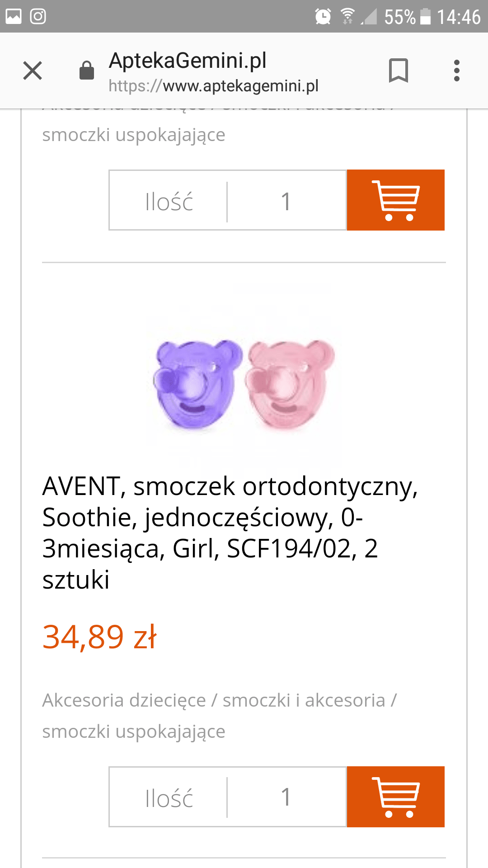Tap the Instagram notification icon

38,17
